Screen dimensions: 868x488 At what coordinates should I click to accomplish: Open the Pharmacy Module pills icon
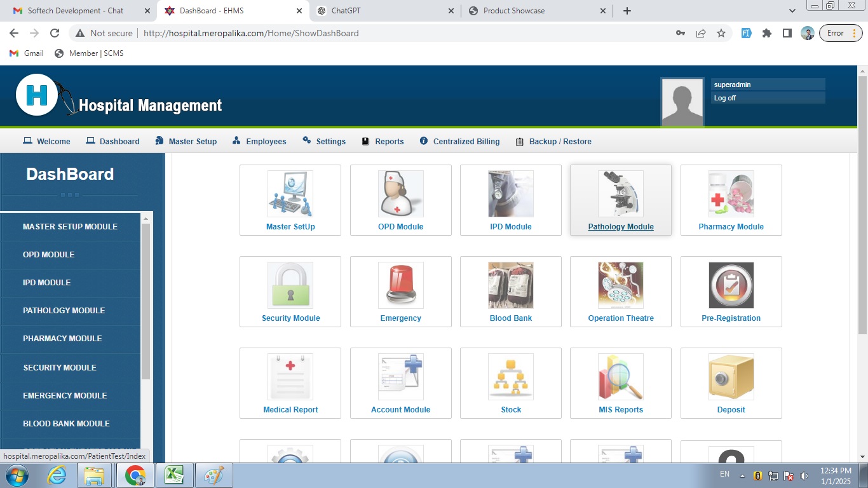click(x=731, y=194)
